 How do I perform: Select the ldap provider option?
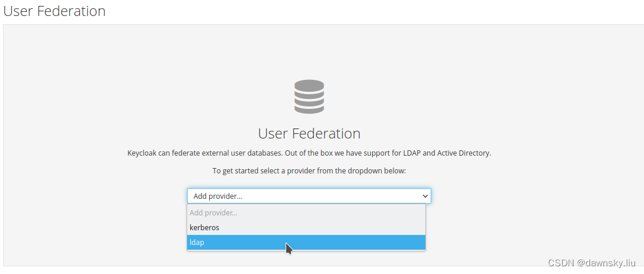click(x=306, y=243)
